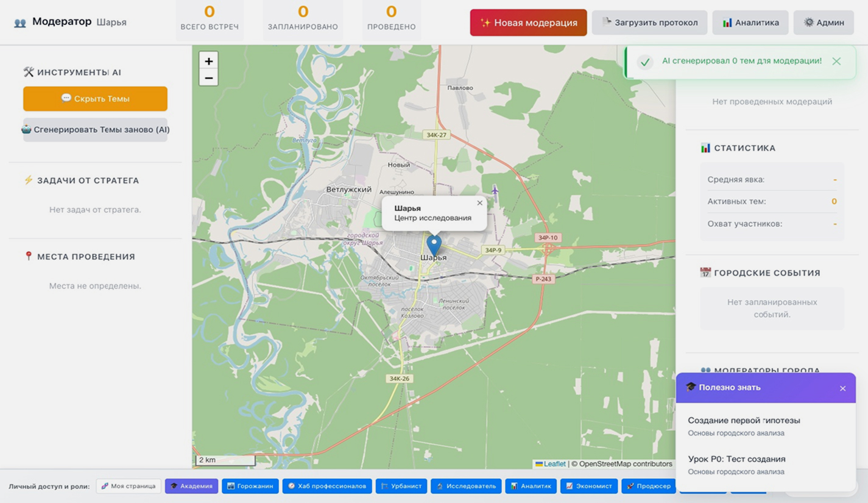Switch to the Академия role tab

click(191, 486)
